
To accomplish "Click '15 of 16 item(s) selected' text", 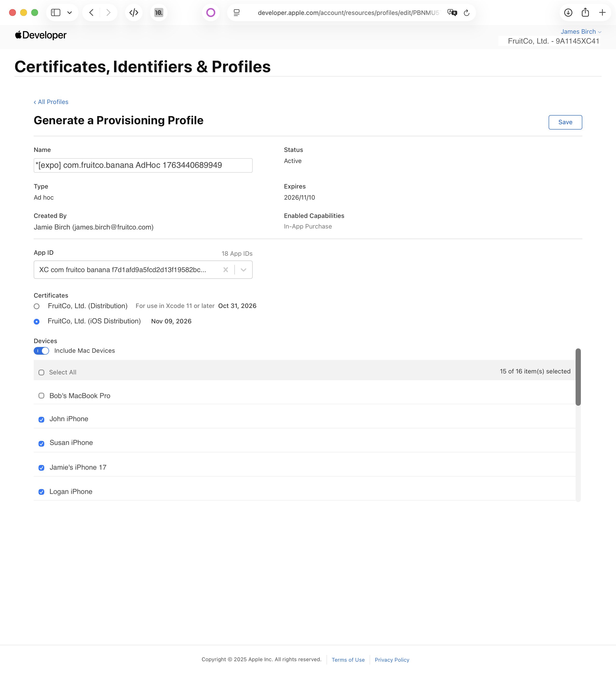I will tap(535, 371).
